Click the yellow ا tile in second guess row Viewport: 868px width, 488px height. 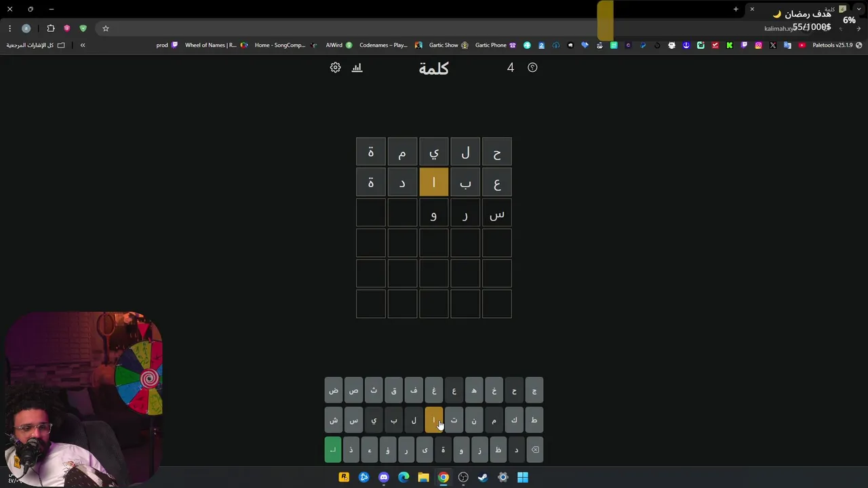(434, 183)
